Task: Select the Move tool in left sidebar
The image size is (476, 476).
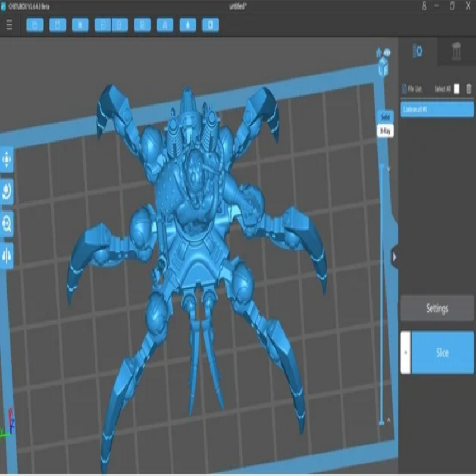Action: (x=7, y=159)
